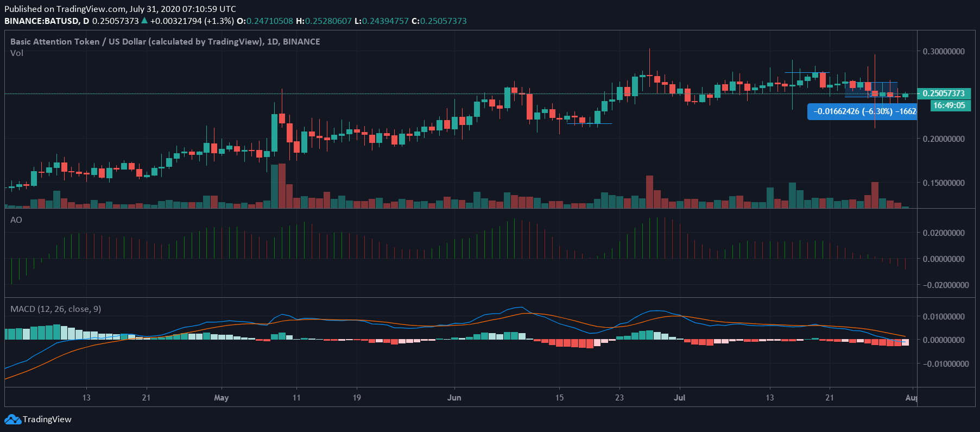Click the Jun date label on time axis
This screenshot has width=980, height=432.
(x=454, y=398)
